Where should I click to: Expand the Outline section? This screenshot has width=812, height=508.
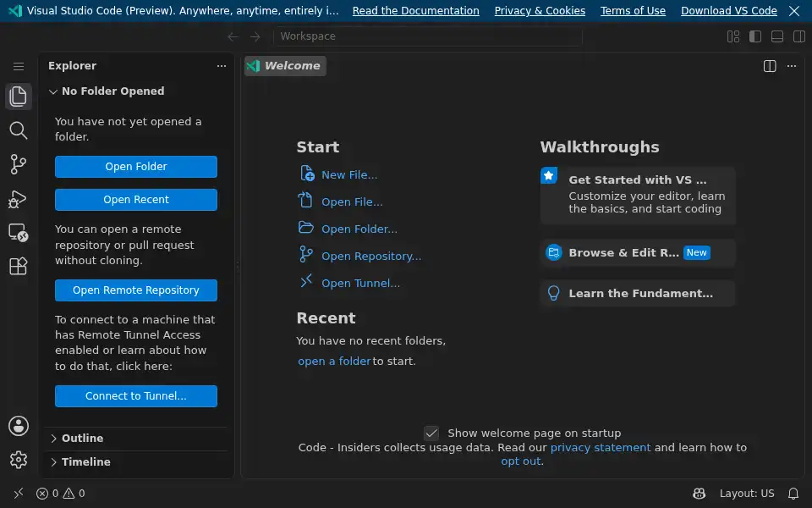point(135,439)
